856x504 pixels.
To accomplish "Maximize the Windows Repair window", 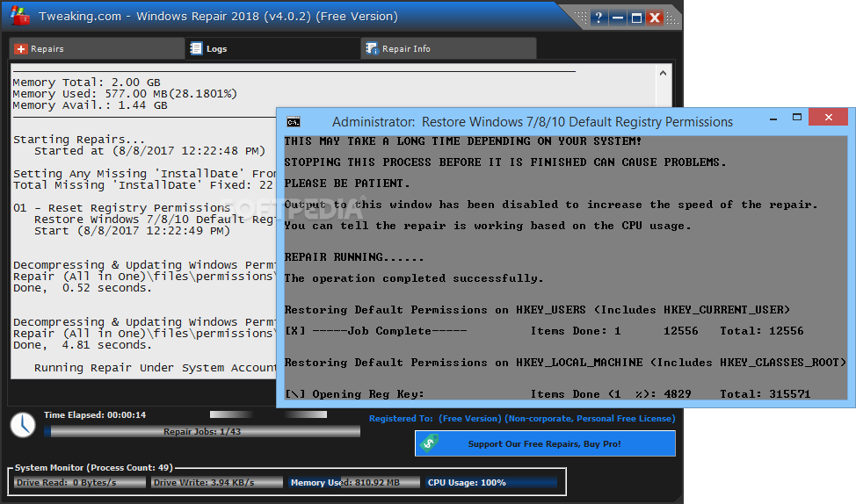I will coord(636,18).
